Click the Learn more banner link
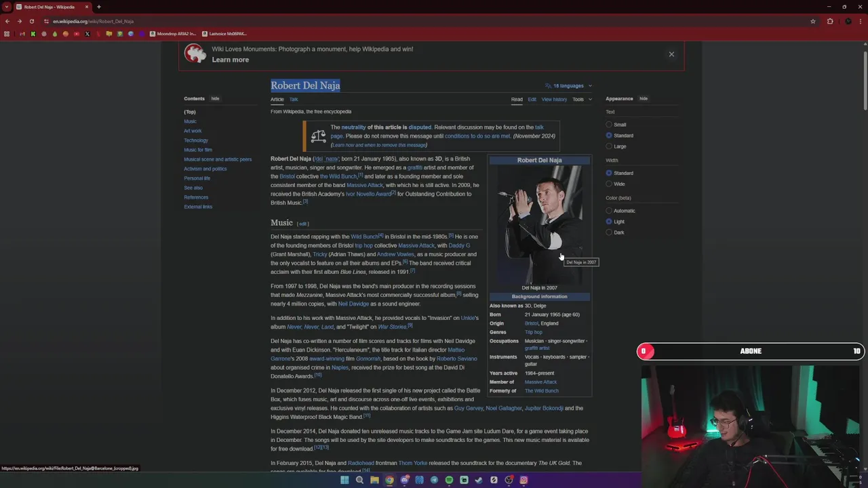The width and height of the screenshot is (868, 488). point(231,60)
